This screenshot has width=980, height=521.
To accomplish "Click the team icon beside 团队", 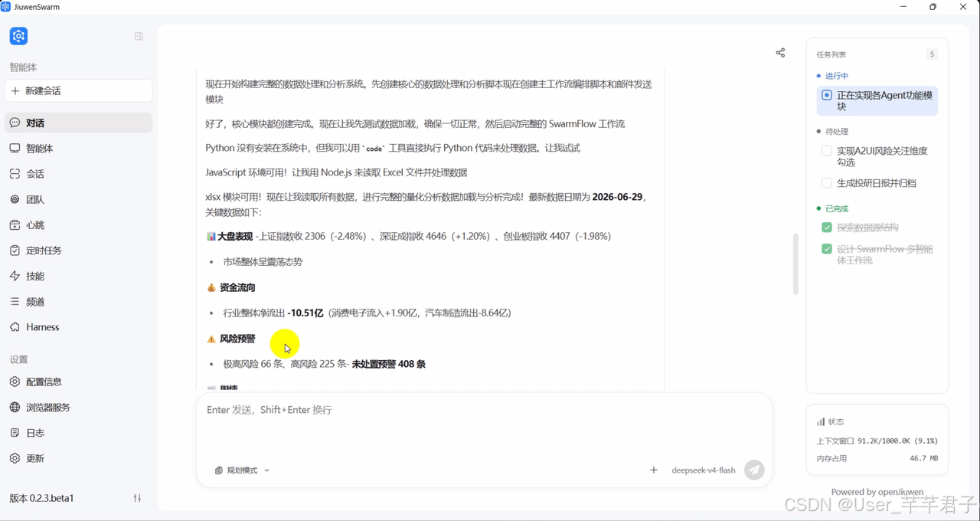I will (x=15, y=199).
